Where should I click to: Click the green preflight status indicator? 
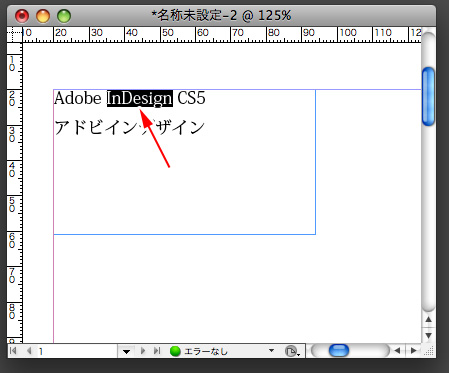pyautogui.click(x=175, y=351)
